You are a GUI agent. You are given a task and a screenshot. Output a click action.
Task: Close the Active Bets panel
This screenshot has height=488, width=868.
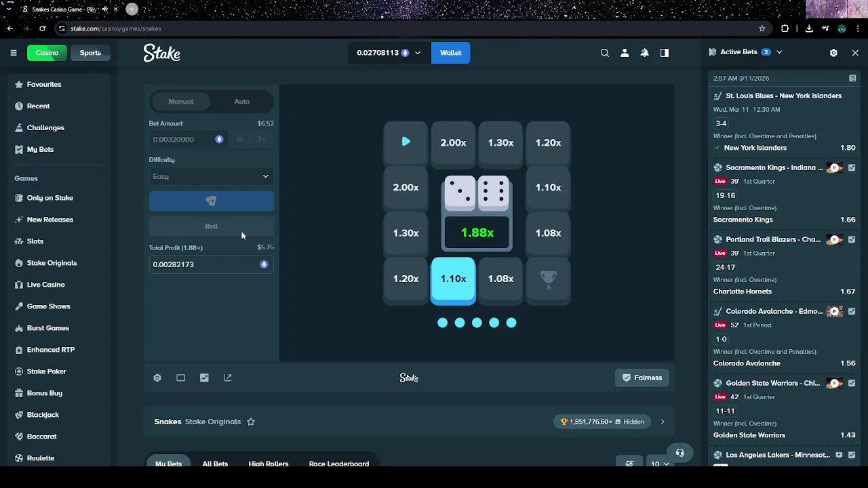[x=855, y=52]
